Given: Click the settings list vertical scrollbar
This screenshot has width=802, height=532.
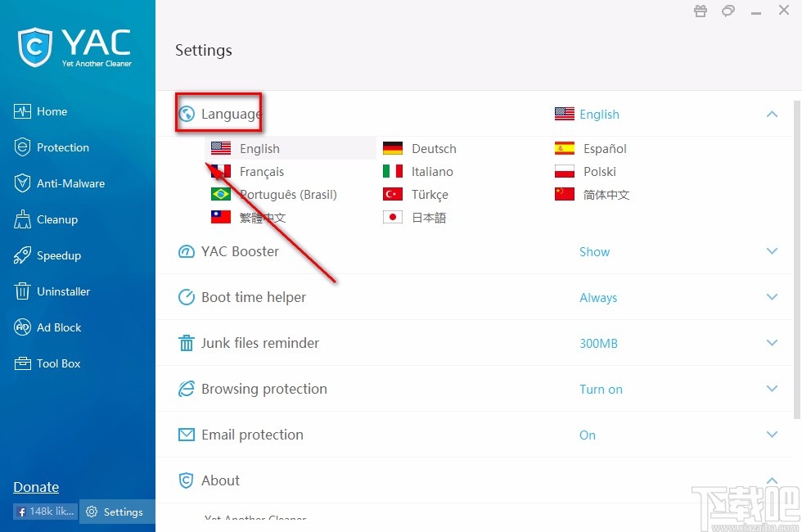Looking at the screenshot, I should pyautogui.click(x=797, y=260).
